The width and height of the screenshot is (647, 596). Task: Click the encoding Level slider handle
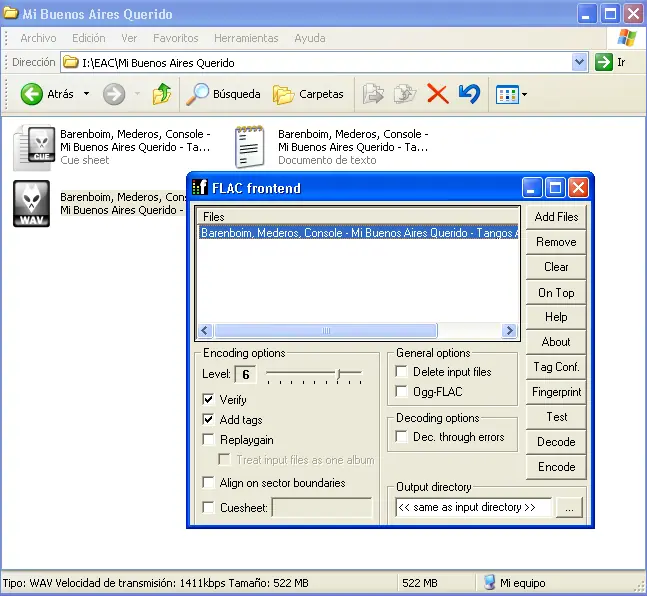pos(339,374)
